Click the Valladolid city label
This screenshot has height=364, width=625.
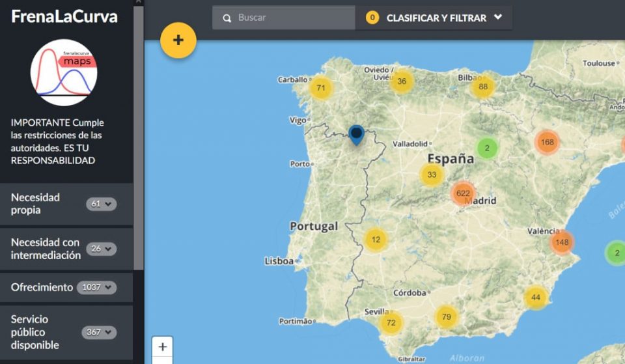coord(410,144)
